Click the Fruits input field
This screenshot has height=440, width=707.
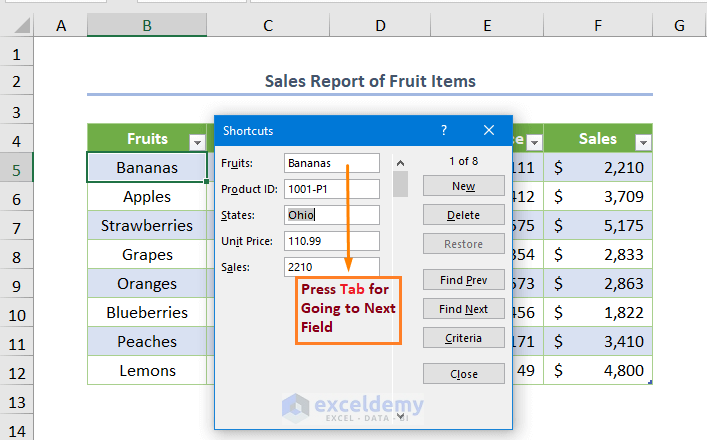point(331,162)
